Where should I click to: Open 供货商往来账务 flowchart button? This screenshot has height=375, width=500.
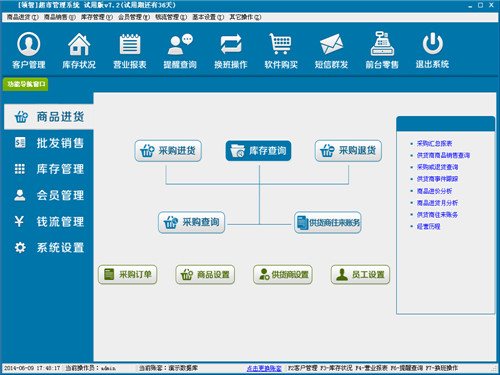tap(328, 222)
